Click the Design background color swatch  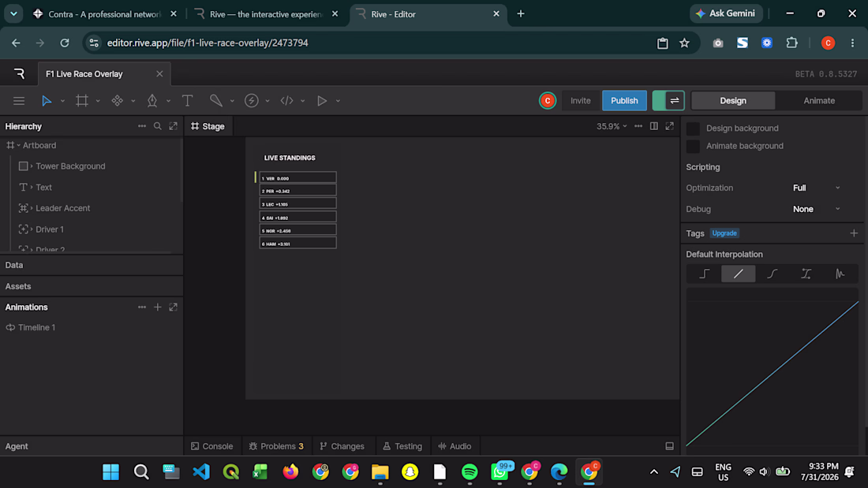(x=693, y=129)
